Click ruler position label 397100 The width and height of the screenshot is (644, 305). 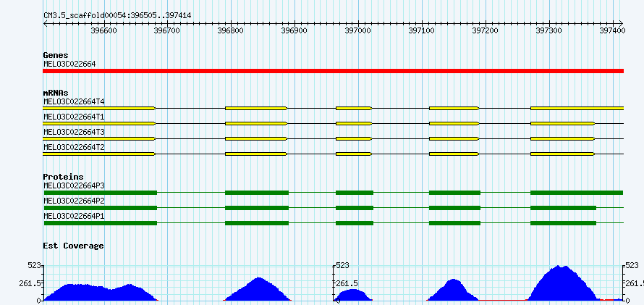(x=422, y=31)
